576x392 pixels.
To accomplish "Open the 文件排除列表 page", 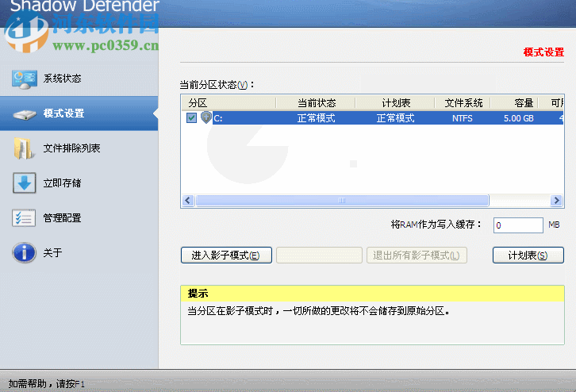I will tap(79, 148).
